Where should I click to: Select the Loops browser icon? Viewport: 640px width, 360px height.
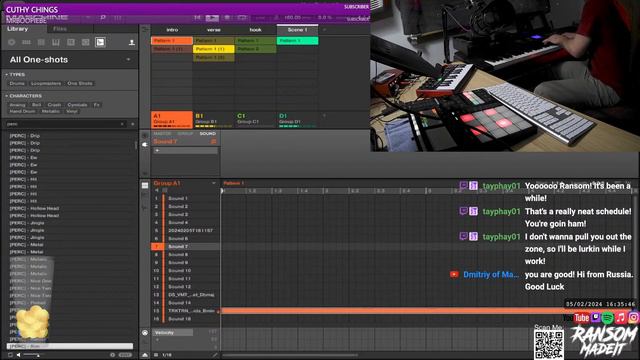click(85, 42)
